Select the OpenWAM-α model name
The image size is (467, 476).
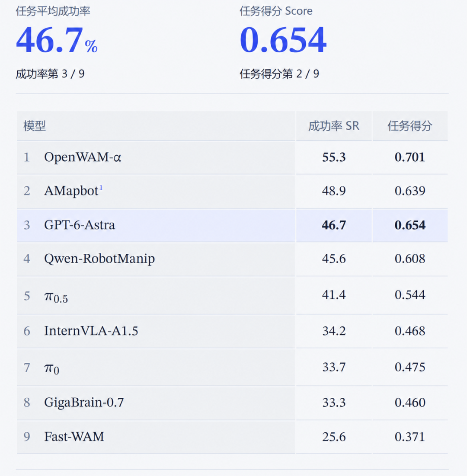(83, 157)
